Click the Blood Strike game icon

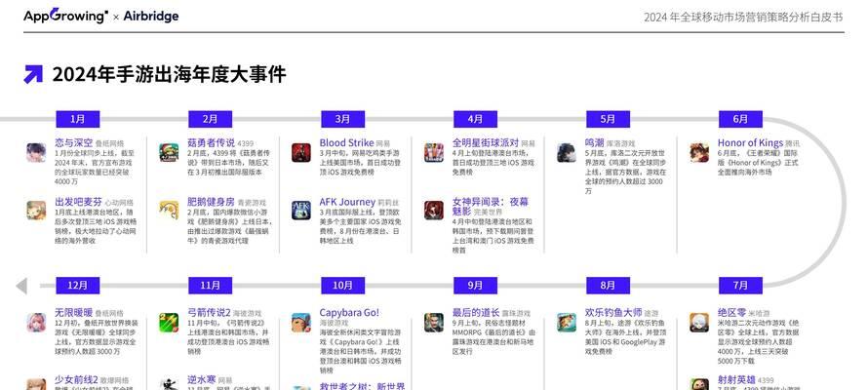tap(301, 153)
